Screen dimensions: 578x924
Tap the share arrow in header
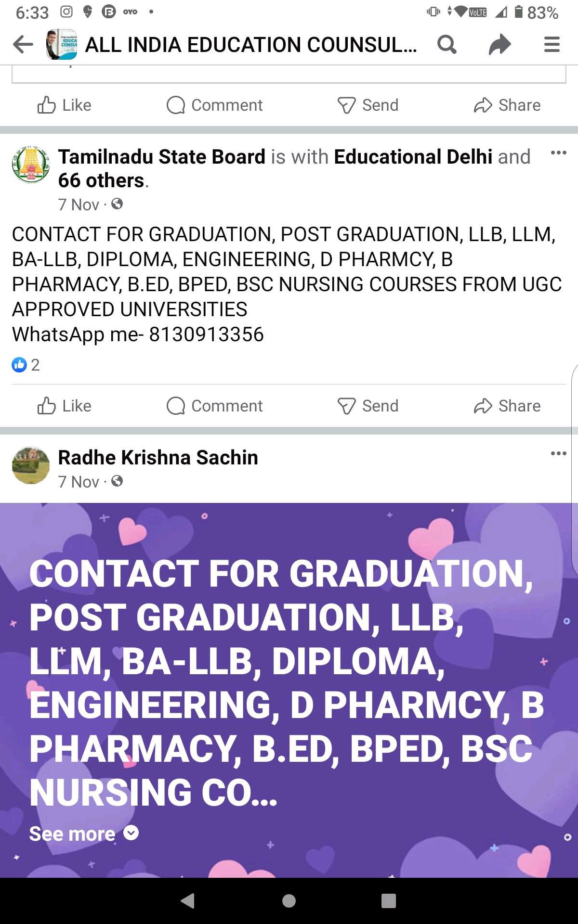499,45
